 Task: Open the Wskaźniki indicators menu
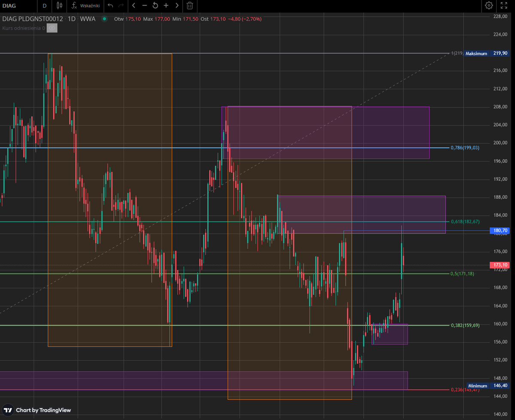click(86, 6)
